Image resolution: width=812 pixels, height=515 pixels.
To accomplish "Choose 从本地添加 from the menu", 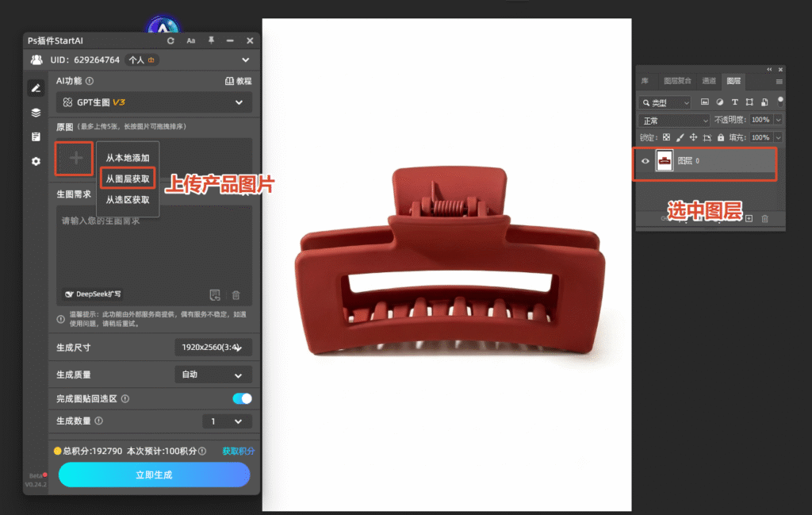I will coord(128,157).
